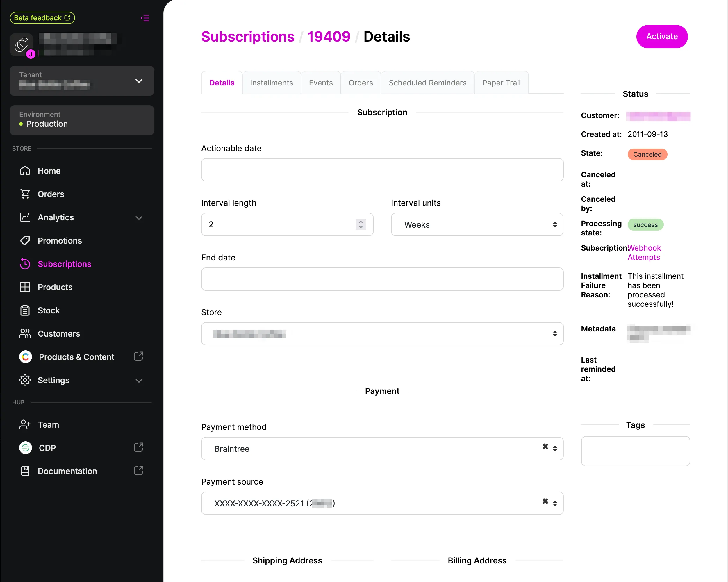The image size is (728, 582).
Task: Click the End date input field
Action: (382, 279)
